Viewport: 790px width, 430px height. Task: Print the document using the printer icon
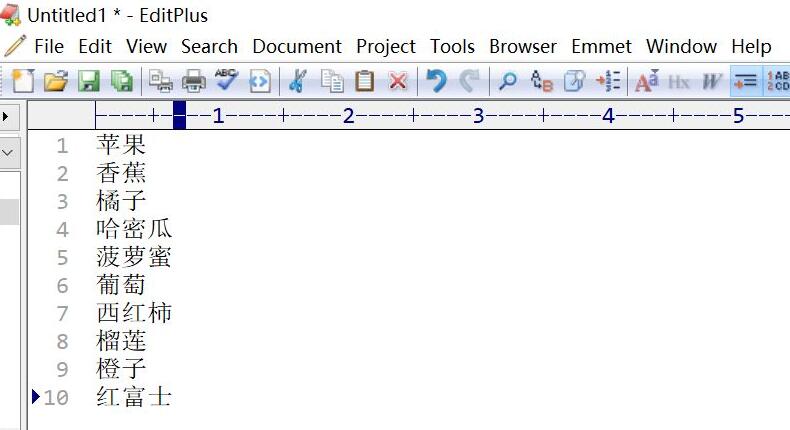pyautogui.click(x=193, y=81)
